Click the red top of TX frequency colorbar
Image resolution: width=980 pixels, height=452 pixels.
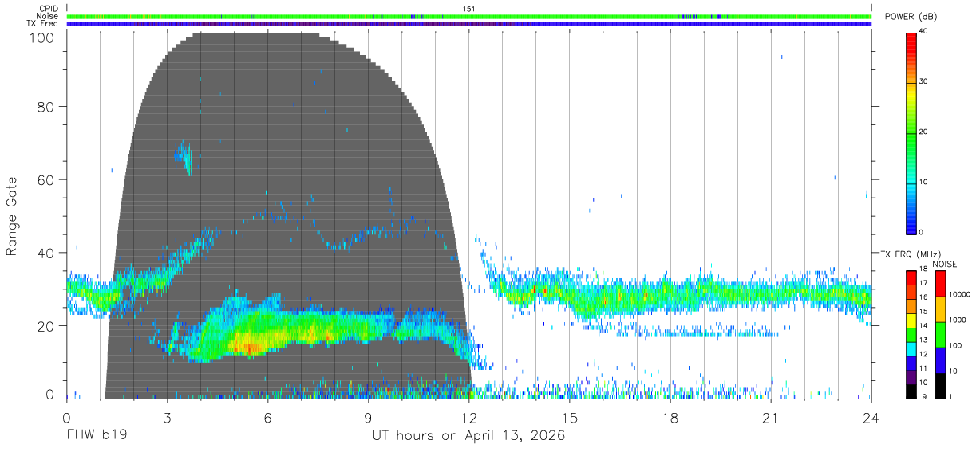click(x=911, y=277)
